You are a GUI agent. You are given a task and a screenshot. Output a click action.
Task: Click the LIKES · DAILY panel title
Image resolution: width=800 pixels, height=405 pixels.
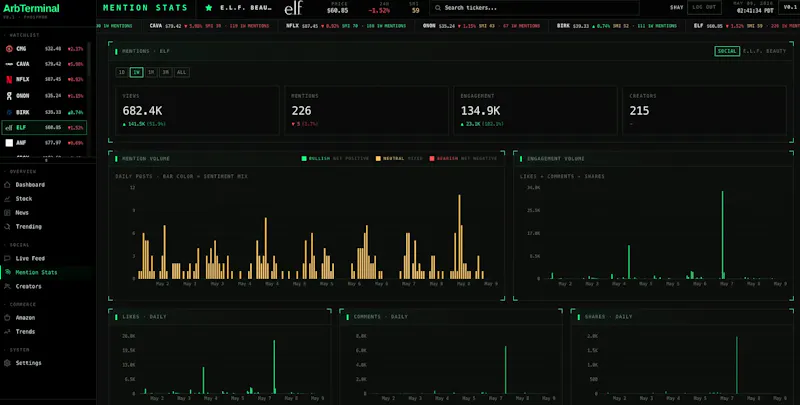144,317
